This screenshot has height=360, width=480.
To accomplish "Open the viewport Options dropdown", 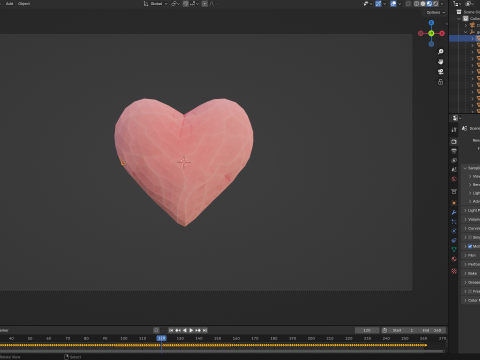I will (x=436, y=12).
